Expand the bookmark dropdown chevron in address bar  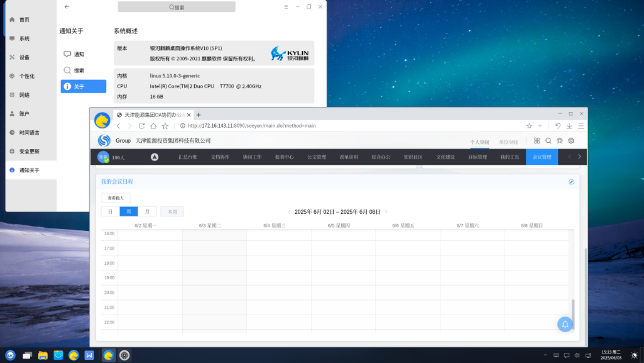point(539,126)
